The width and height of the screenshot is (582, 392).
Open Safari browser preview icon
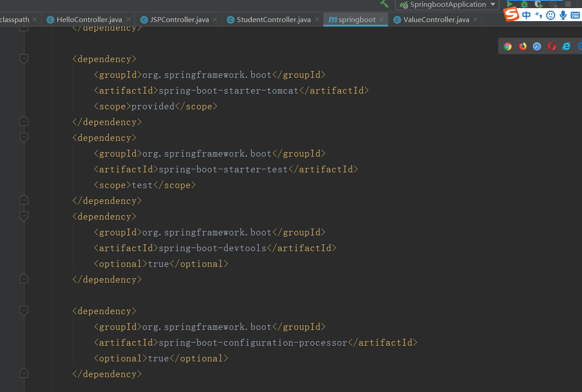(x=537, y=46)
